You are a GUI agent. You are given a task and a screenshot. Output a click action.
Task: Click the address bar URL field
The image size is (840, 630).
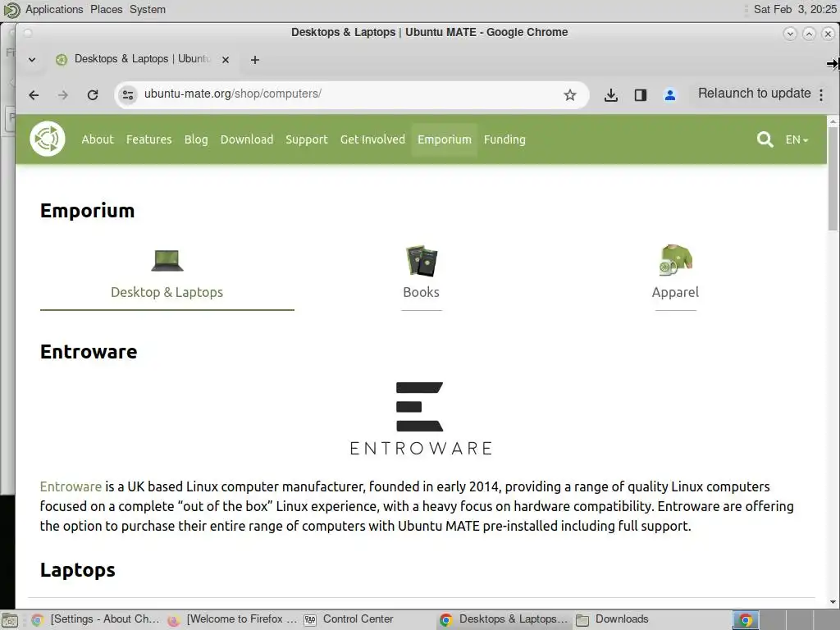click(351, 94)
